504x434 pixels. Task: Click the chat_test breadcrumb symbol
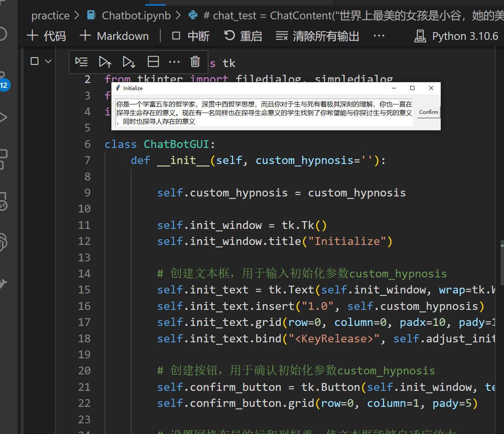353,16
